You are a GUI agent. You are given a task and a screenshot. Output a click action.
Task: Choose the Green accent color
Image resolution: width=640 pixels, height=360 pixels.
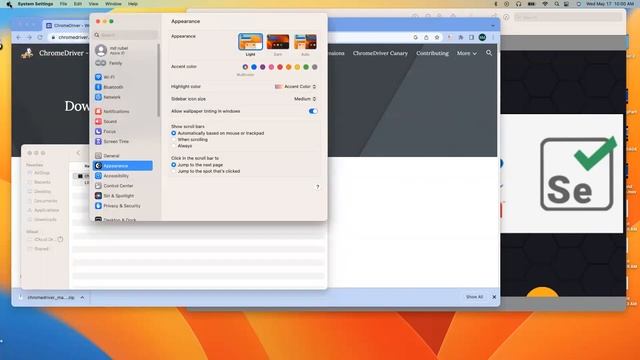pos(306,67)
